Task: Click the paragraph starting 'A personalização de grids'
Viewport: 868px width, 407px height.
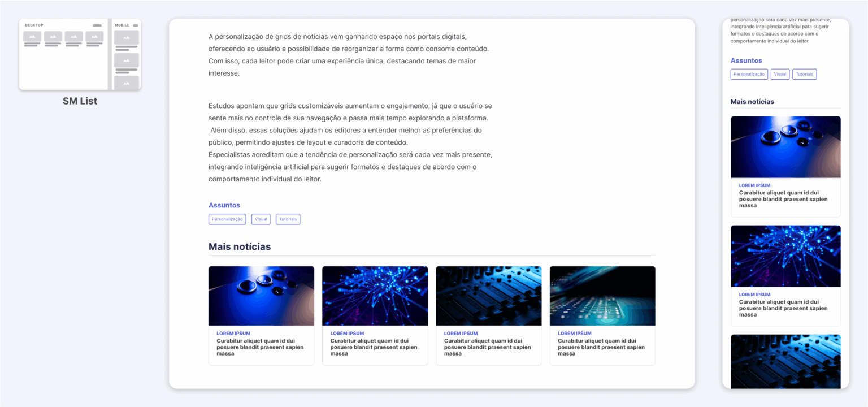Action: [349, 55]
